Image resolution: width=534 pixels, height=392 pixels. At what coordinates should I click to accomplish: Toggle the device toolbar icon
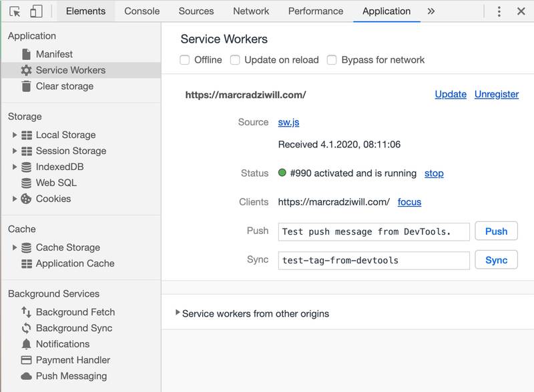click(36, 11)
